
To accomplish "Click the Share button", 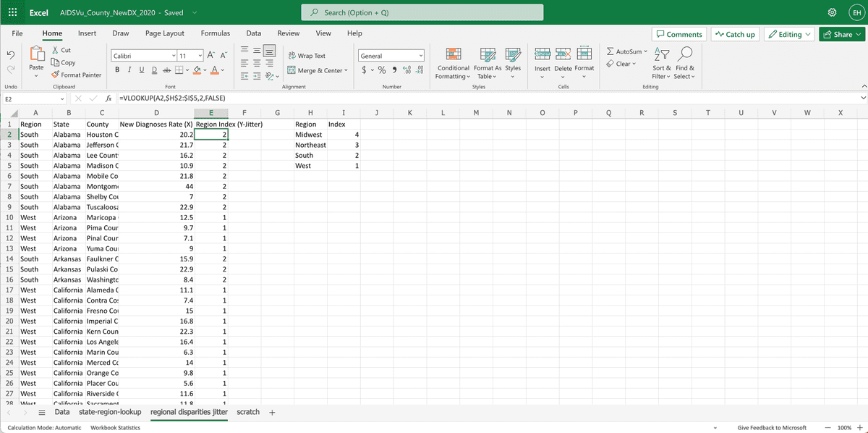I will (840, 33).
